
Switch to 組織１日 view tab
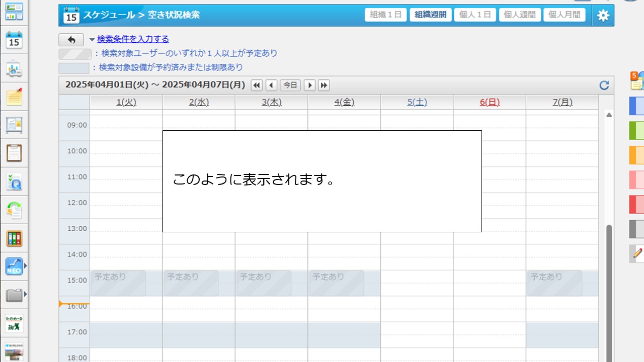[385, 15]
